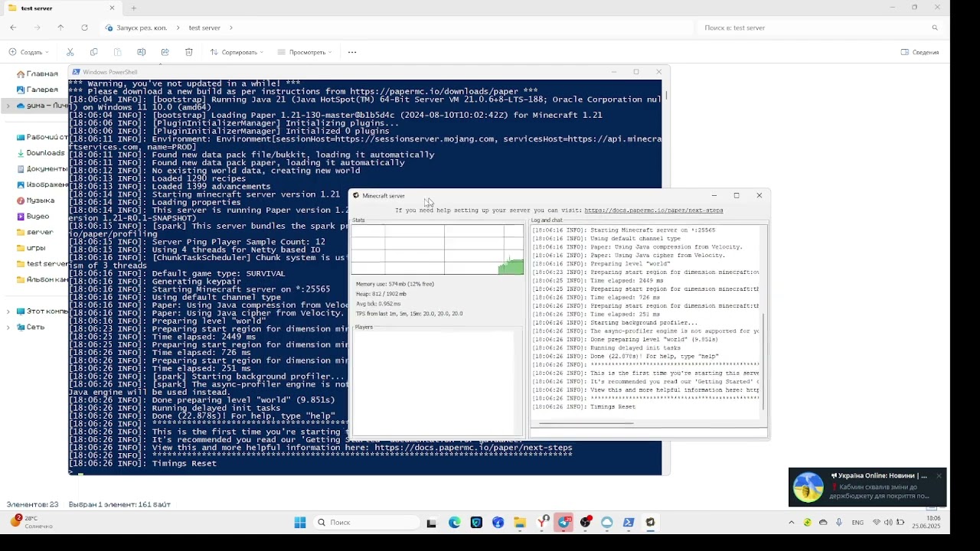The image size is (980, 551).
Task: Open the three-dots more options menu
Action: coord(352,52)
